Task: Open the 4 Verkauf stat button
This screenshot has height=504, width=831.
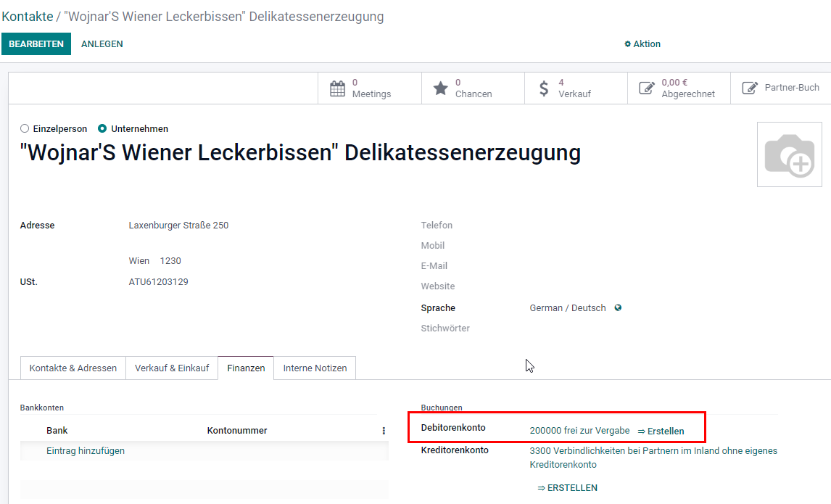Action: [576, 88]
